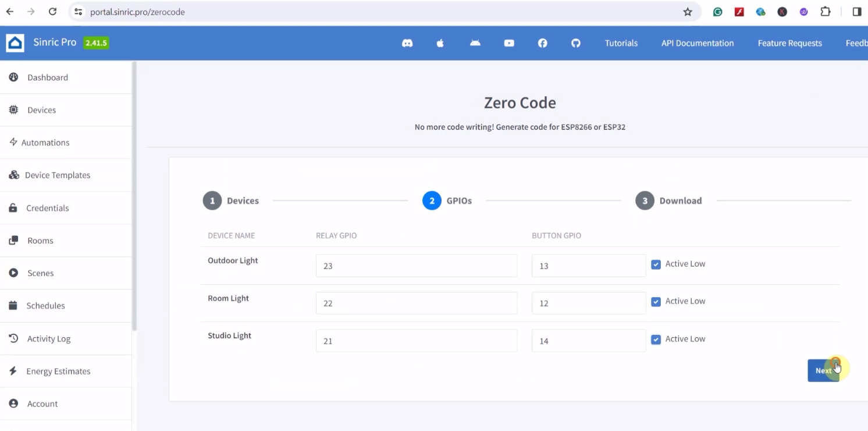Disable Active Low on Studio Light
Image resolution: width=868 pixels, height=431 pixels.
[656, 339]
